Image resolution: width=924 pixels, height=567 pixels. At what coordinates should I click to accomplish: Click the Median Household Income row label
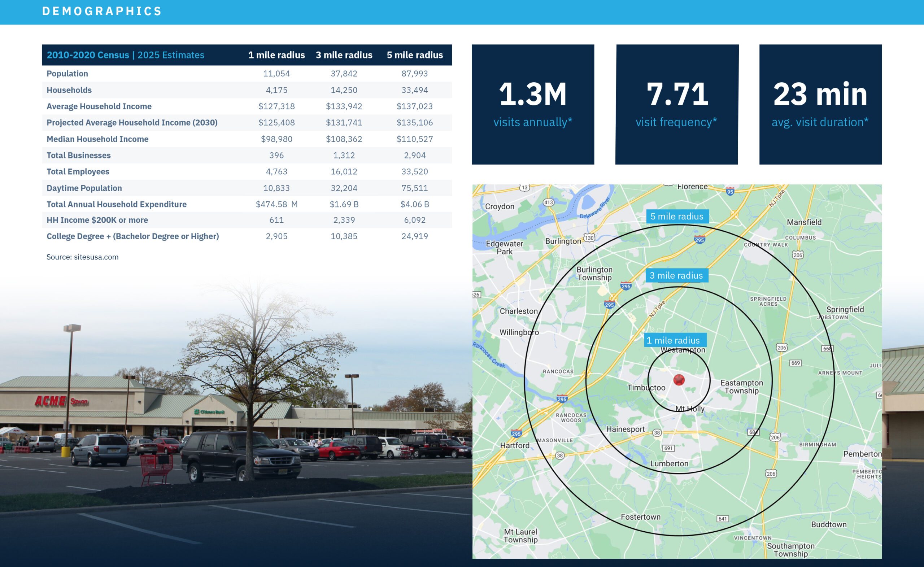[x=97, y=139]
